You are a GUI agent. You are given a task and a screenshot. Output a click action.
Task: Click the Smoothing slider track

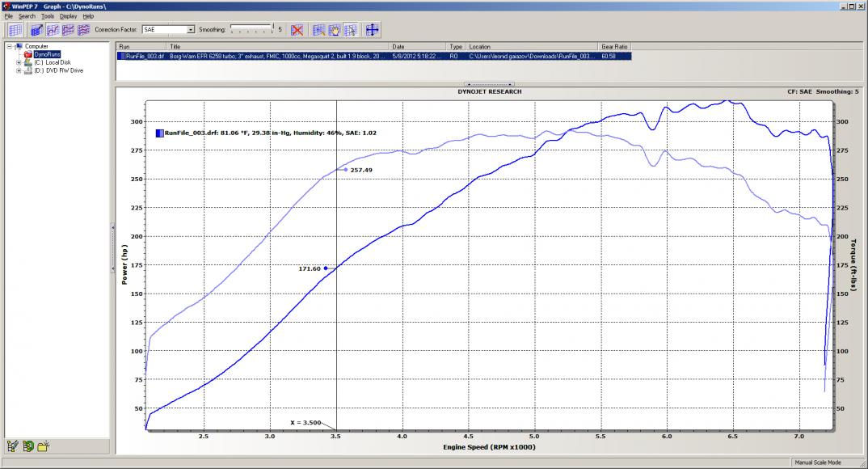coord(252,29)
